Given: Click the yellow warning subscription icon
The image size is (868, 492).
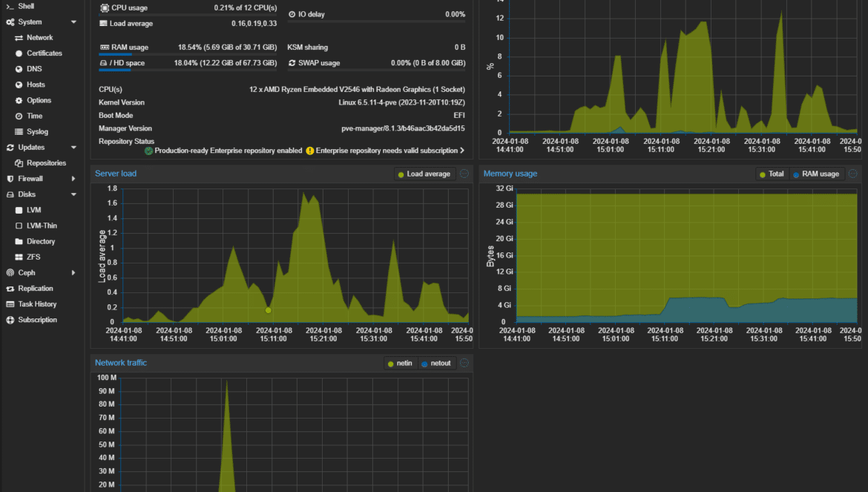Looking at the screenshot, I should 310,151.
